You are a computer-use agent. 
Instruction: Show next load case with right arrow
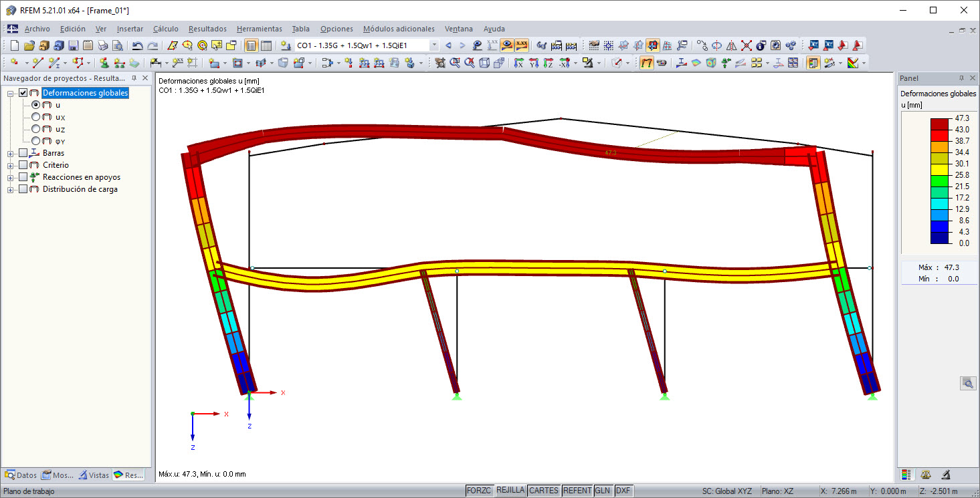[x=462, y=45]
